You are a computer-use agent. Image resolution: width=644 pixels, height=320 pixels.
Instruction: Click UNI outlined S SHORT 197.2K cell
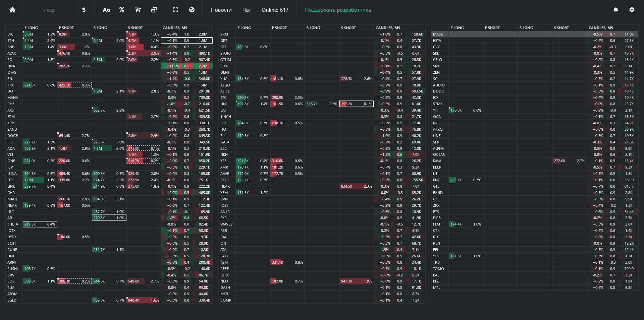(x=357, y=104)
